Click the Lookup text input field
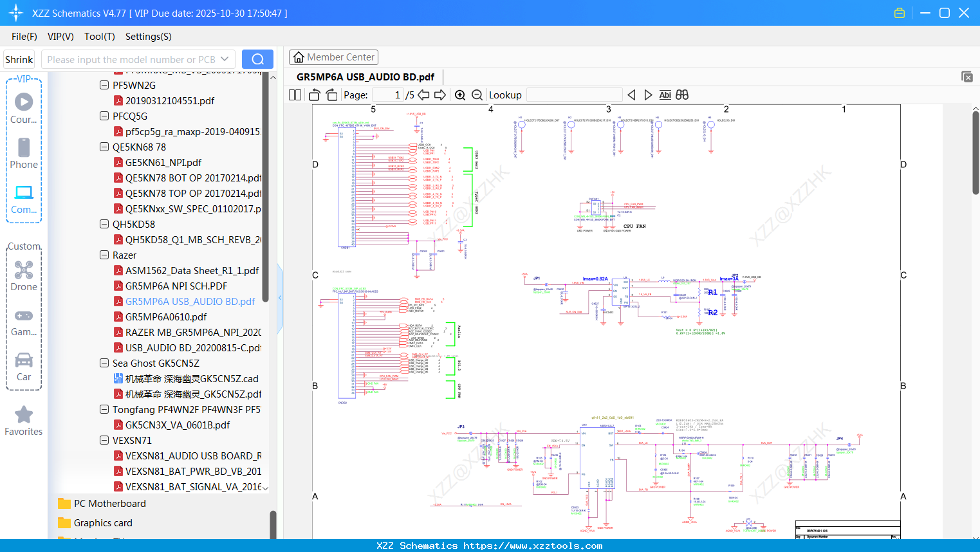980x552 pixels. [574, 95]
